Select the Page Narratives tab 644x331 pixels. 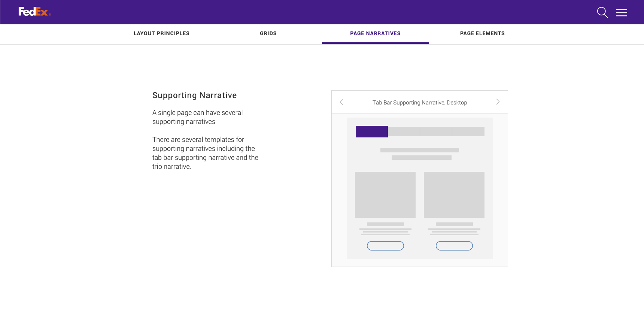click(375, 34)
